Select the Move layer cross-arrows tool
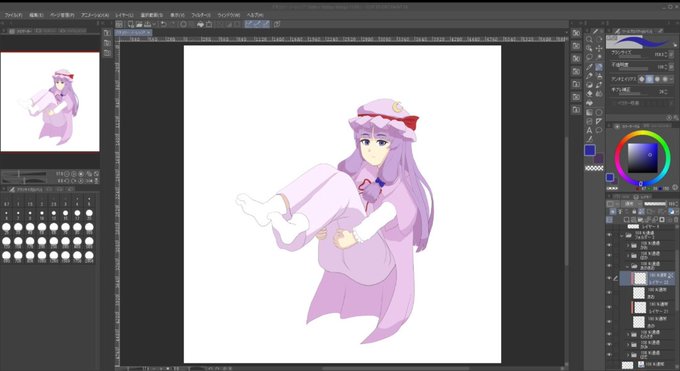 pyautogui.click(x=599, y=48)
